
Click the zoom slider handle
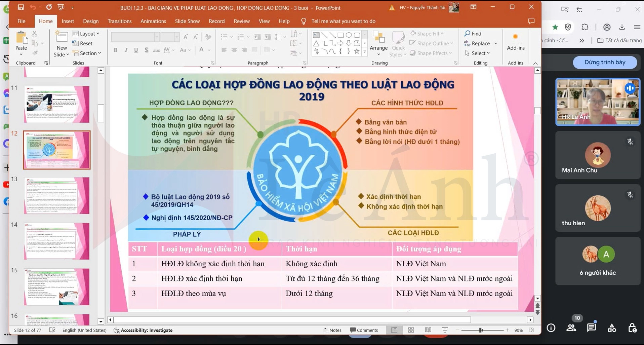click(x=481, y=330)
